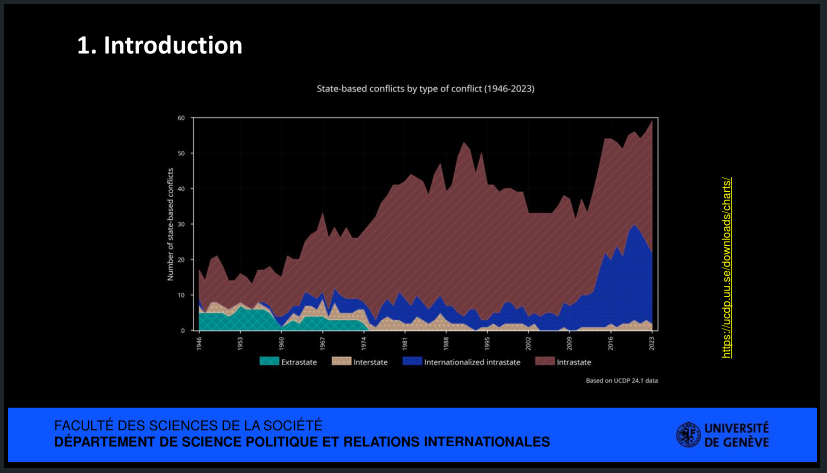Click the dark red Intrastate legend swatch

click(x=545, y=361)
